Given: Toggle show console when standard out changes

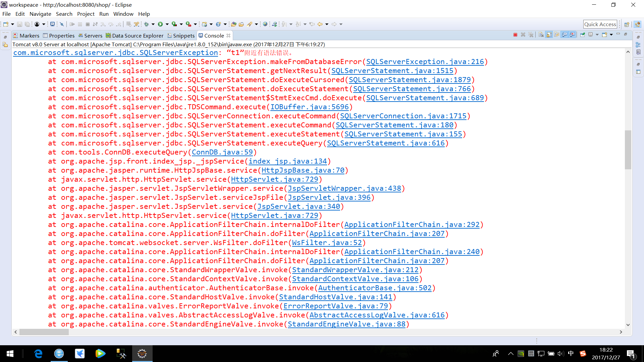Looking at the screenshot, I should coord(565,35).
